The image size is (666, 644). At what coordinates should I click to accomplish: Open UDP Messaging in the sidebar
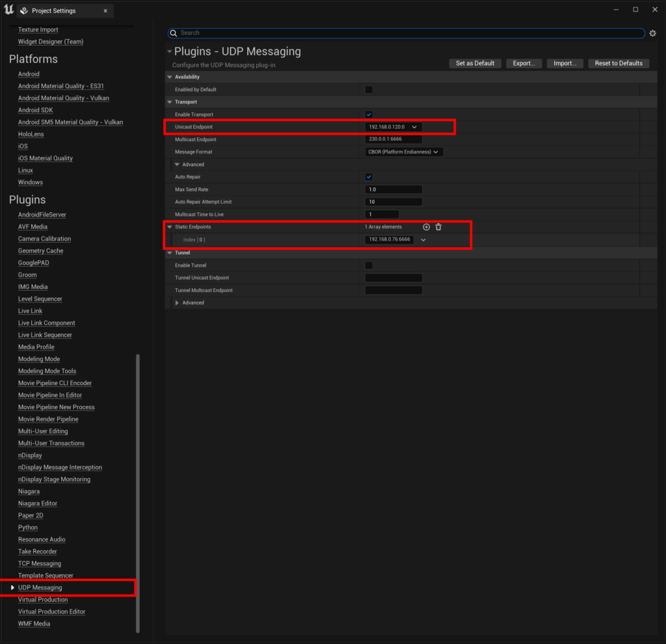(40, 587)
